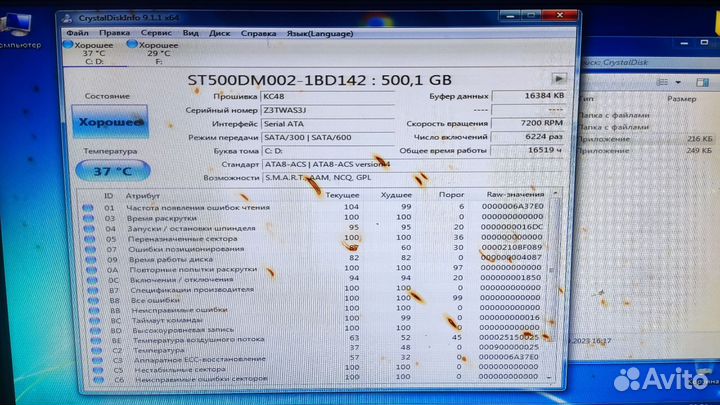The image size is (720, 405).
Task: Click the Размер column header in Explorer window
Action: [x=681, y=99]
